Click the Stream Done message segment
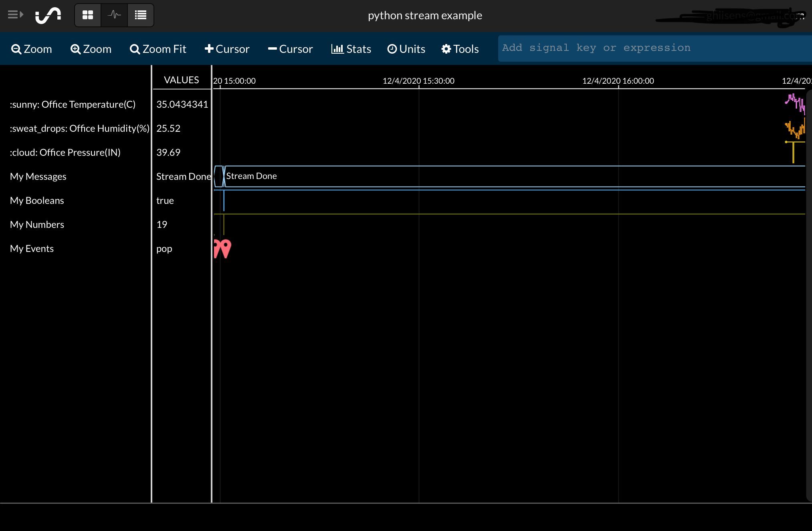812x531 pixels. [x=251, y=176]
